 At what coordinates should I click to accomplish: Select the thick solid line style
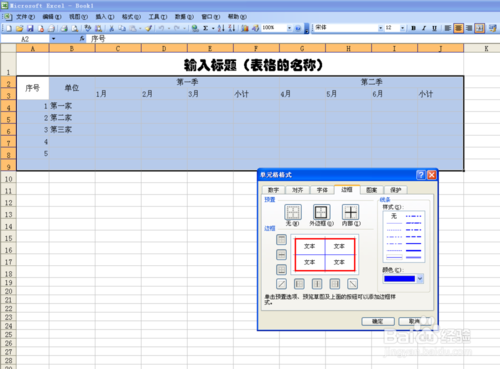[414, 250]
